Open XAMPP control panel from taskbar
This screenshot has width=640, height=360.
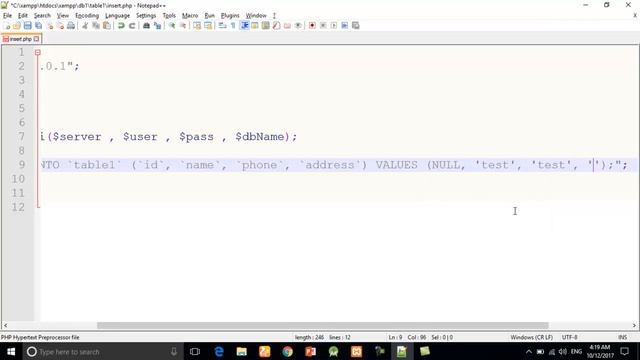click(356, 351)
